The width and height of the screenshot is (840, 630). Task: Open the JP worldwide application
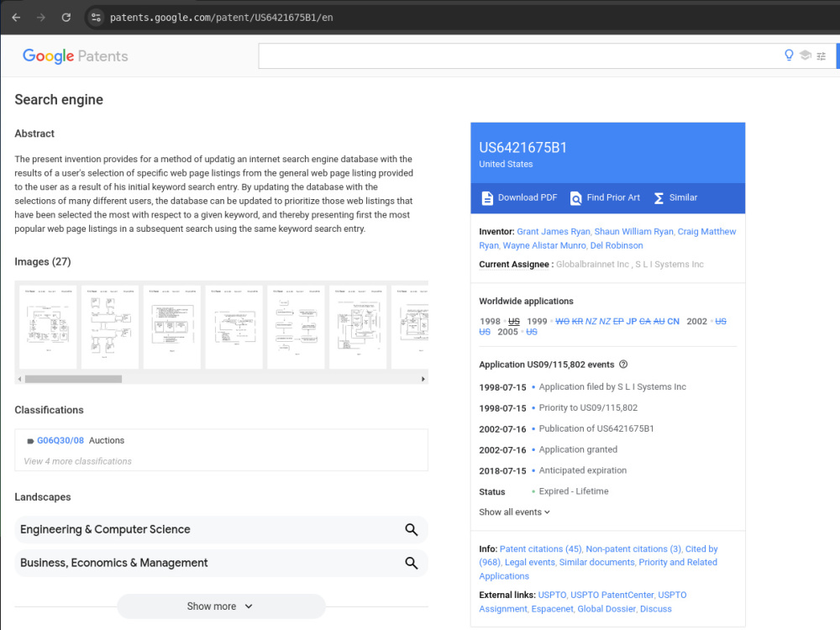coord(631,322)
